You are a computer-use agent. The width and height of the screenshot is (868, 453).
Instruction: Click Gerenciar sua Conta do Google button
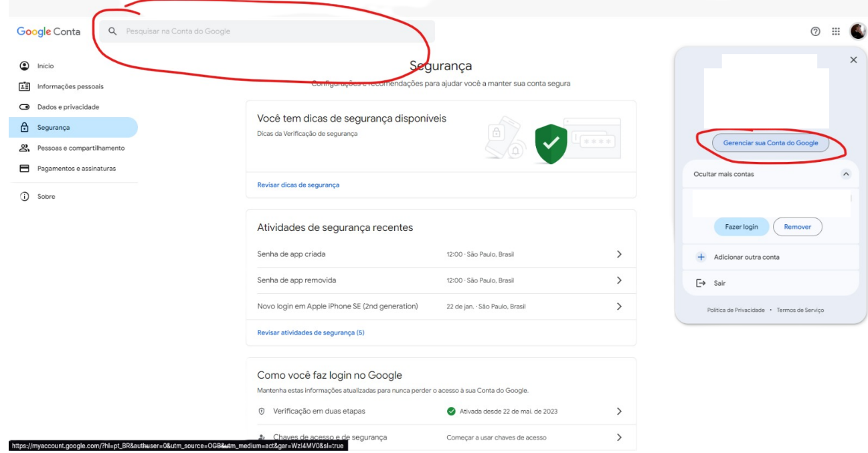[770, 143]
